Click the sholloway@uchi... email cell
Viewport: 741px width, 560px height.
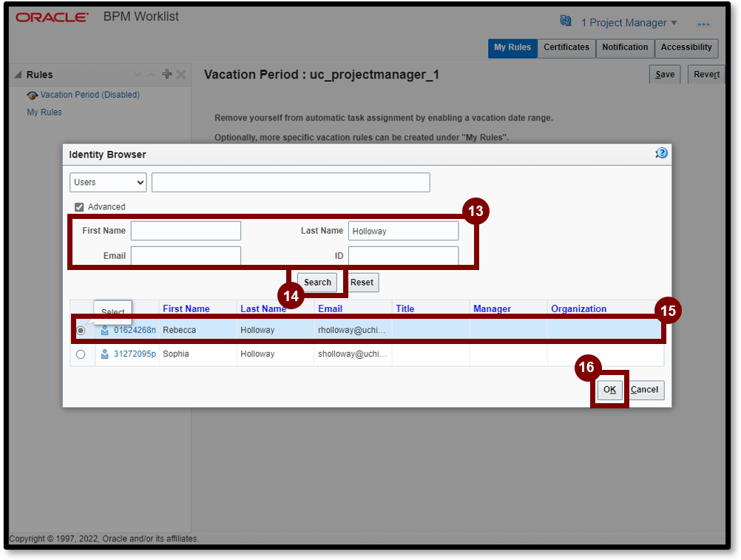353,354
